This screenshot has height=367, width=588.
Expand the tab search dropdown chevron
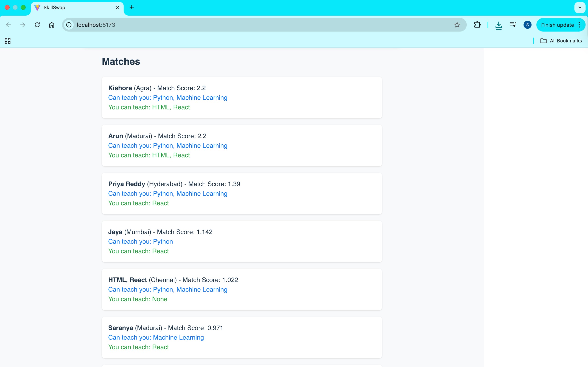click(580, 8)
